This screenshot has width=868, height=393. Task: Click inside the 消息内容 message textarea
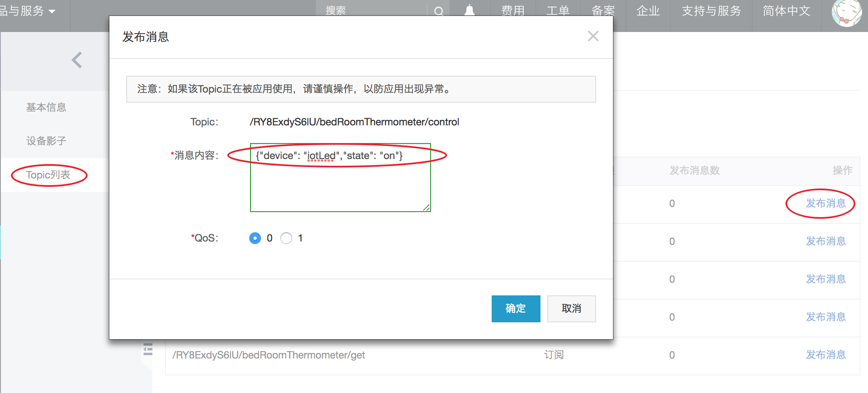tap(340, 178)
